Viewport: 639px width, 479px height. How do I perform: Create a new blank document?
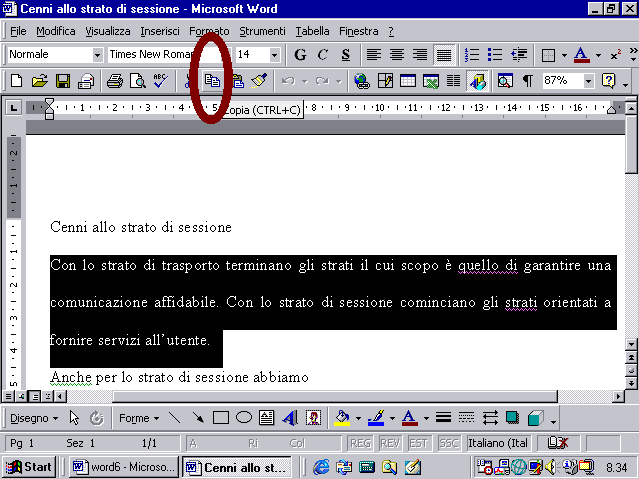(17, 81)
